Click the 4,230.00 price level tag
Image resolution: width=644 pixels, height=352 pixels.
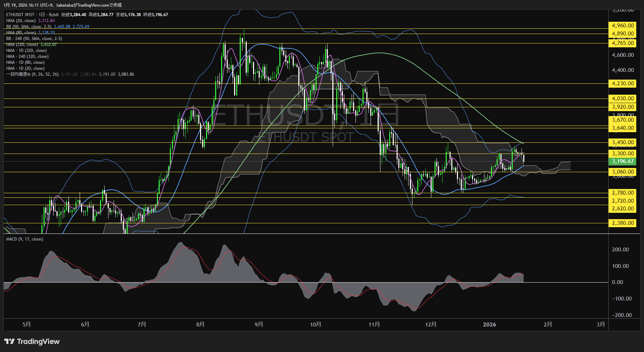click(x=623, y=83)
